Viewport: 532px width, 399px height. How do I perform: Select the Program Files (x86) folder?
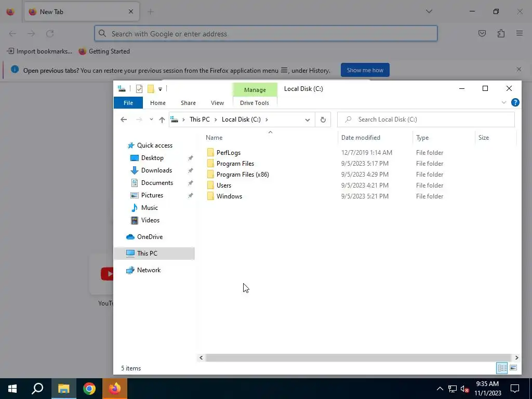(243, 175)
